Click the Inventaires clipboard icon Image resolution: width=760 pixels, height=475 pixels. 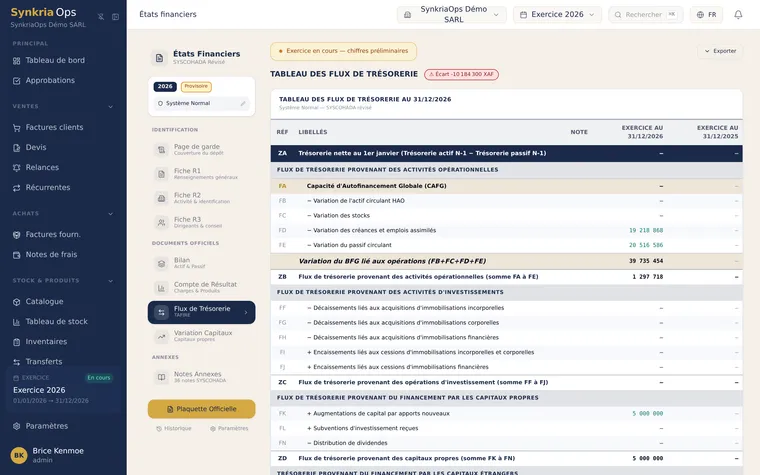click(x=16, y=342)
